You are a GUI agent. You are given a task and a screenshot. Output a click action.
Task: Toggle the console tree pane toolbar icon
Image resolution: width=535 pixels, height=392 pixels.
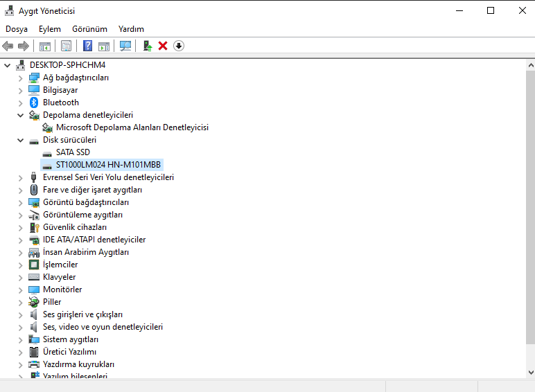click(x=44, y=46)
